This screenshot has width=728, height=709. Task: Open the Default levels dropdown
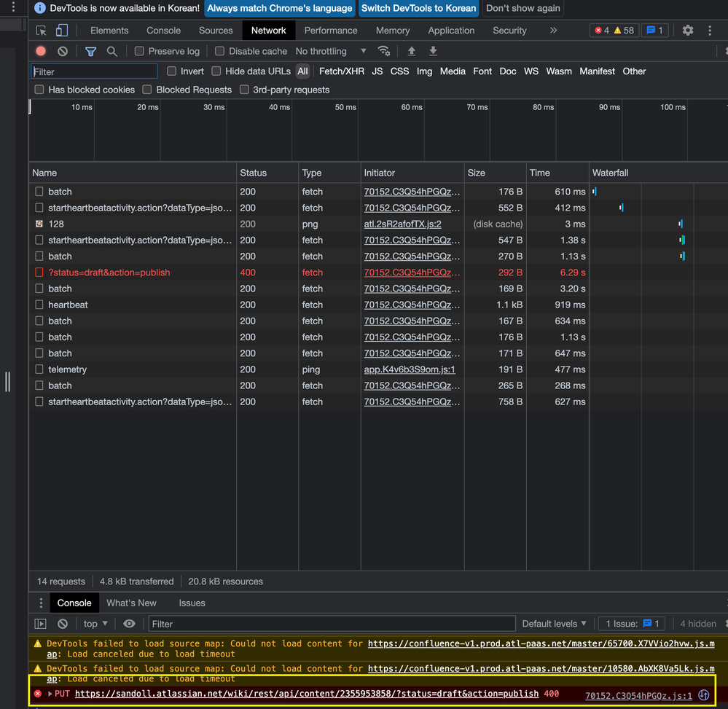point(554,624)
